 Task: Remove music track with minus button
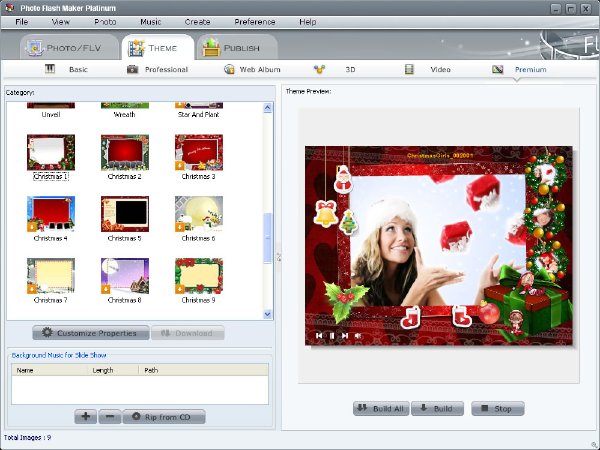pyautogui.click(x=110, y=416)
